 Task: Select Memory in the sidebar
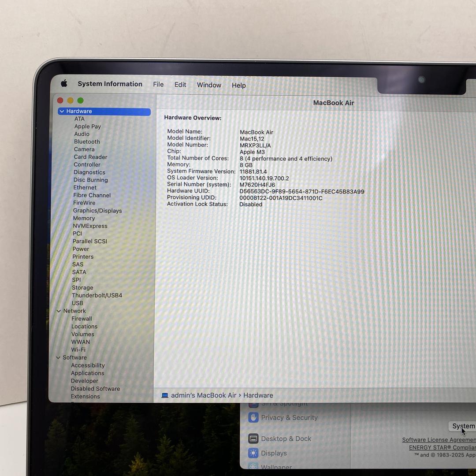[84, 218]
